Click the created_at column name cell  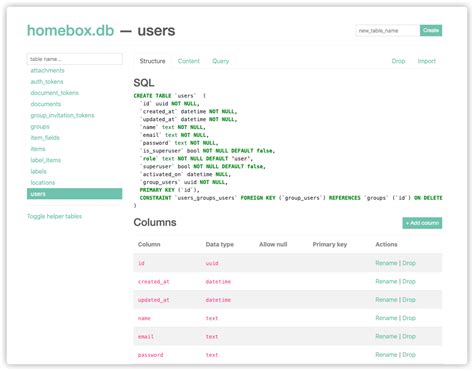(x=154, y=282)
